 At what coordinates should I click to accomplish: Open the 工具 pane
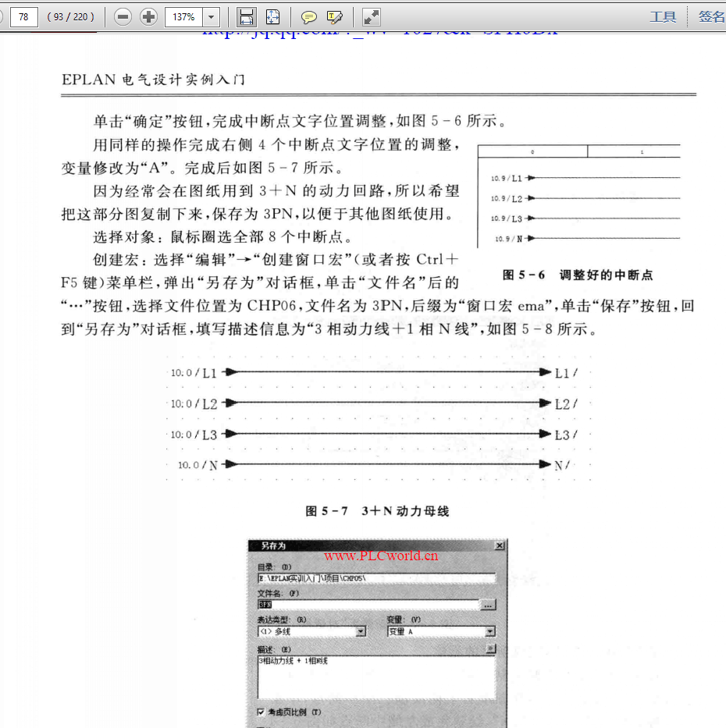663,17
